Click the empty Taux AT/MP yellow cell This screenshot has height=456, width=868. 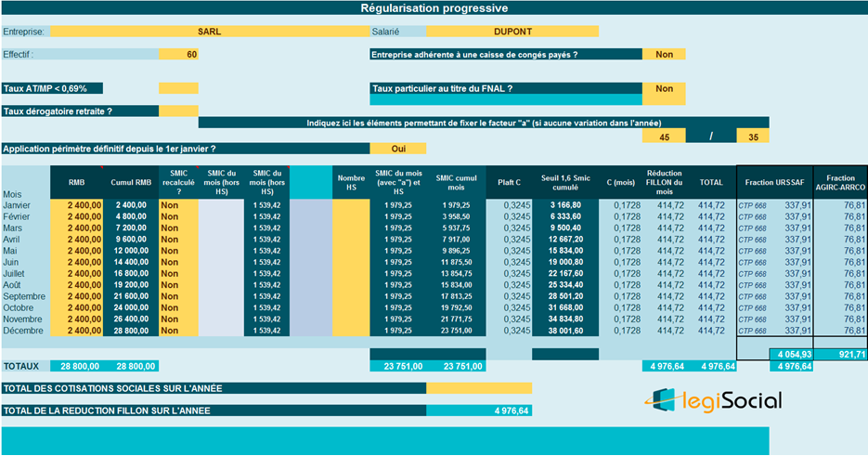point(178,88)
